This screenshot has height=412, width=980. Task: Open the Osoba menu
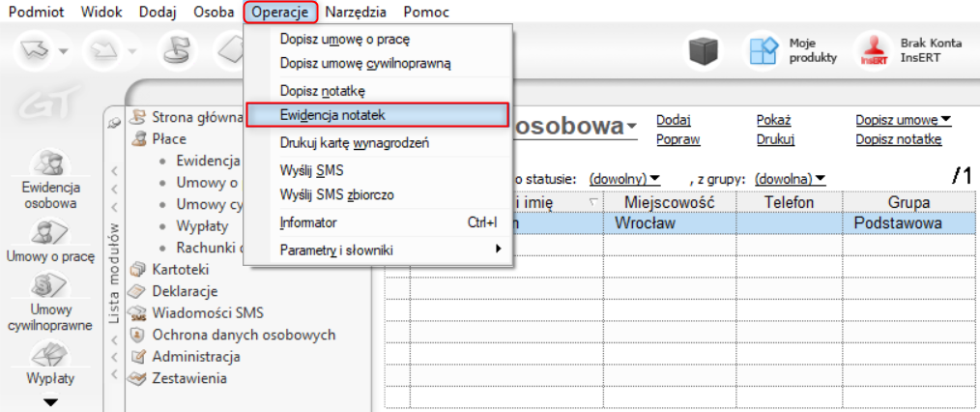(214, 12)
